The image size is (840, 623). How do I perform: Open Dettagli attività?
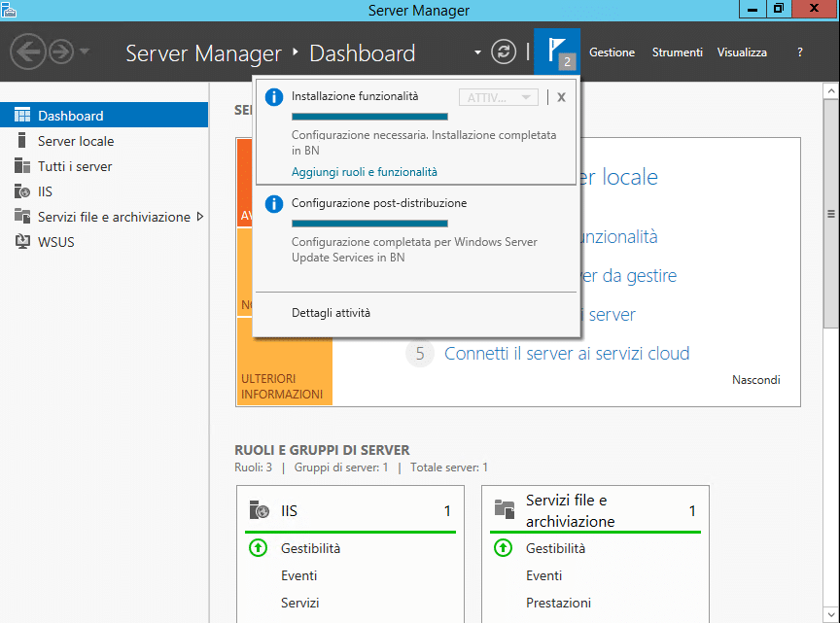click(x=331, y=313)
